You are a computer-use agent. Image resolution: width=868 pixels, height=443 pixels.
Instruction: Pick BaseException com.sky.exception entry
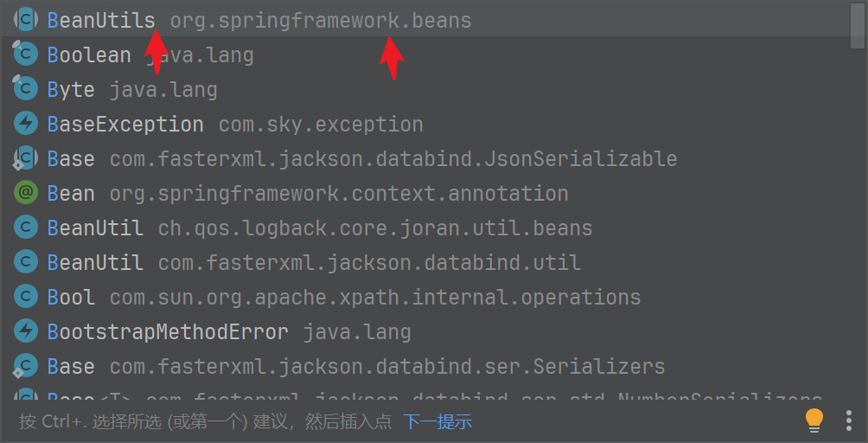click(425, 124)
